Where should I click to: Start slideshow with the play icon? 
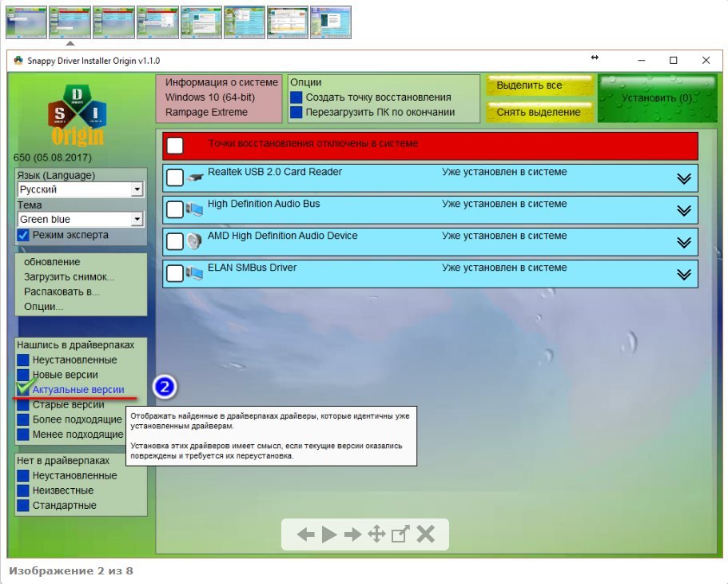[x=329, y=535]
